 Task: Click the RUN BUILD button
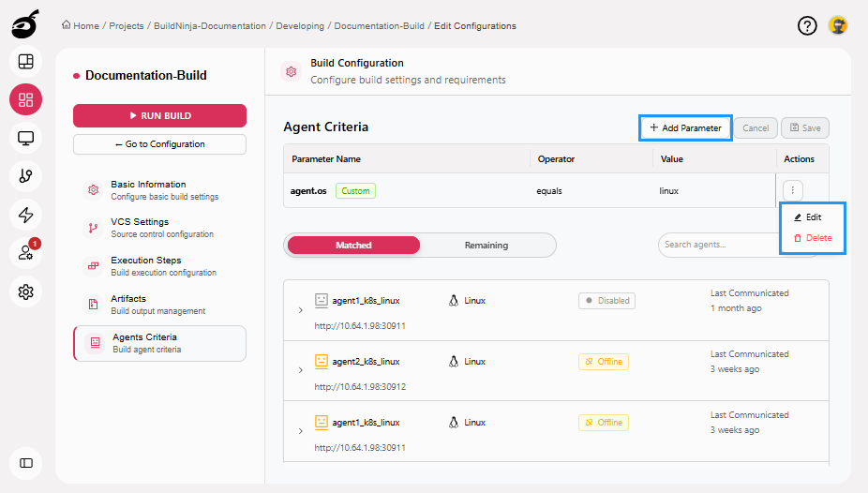159,115
